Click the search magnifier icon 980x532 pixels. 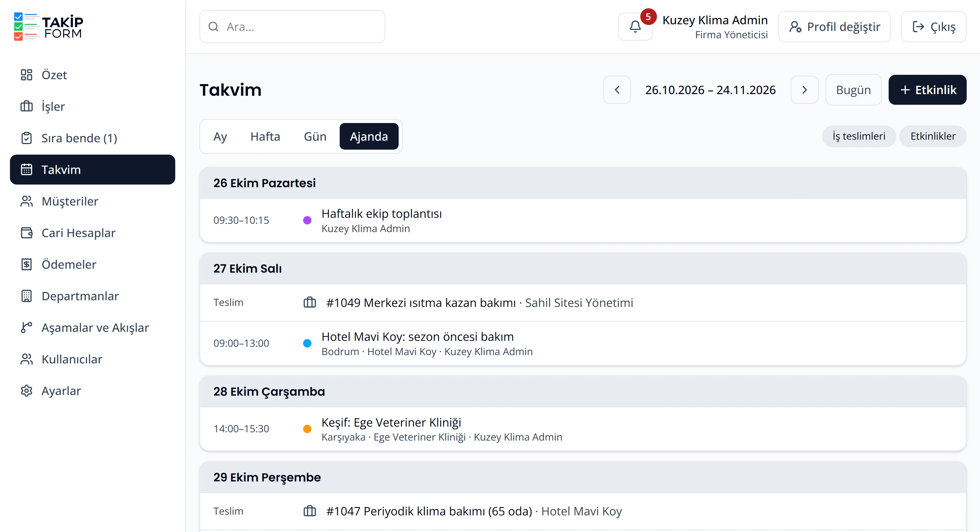click(213, 27)
